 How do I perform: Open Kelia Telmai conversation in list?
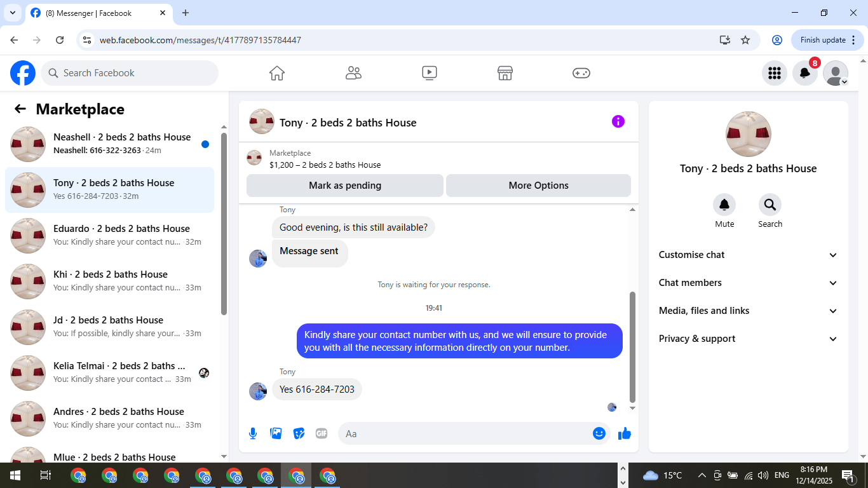coord(109,373)
